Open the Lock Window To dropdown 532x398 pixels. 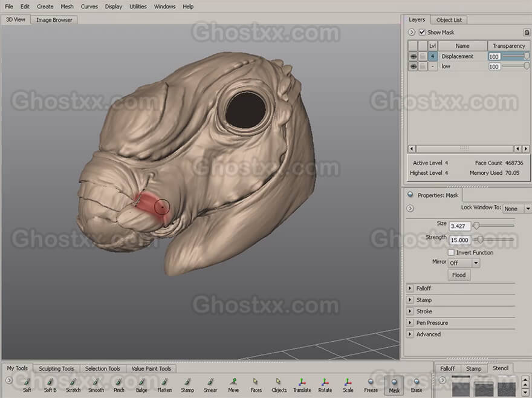(x=516, y=209)
